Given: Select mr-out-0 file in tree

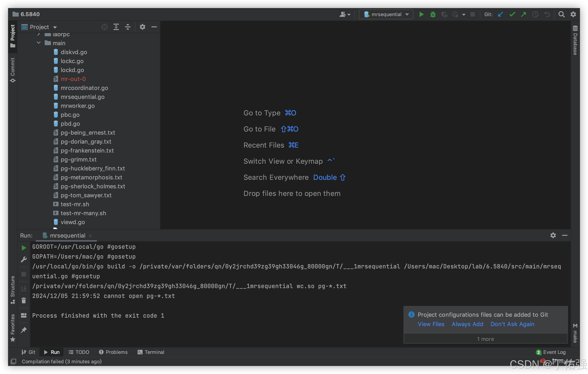Looking at the screenshot, I should tap(73, 79).
